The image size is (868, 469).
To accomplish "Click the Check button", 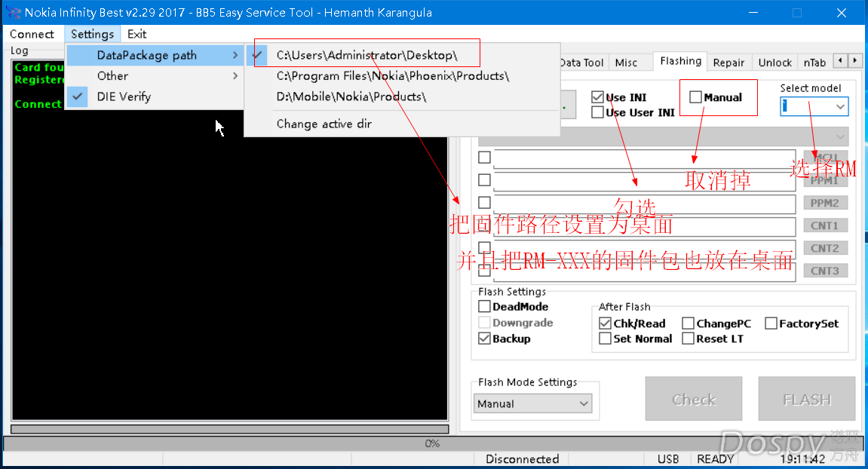I will 694,399.
